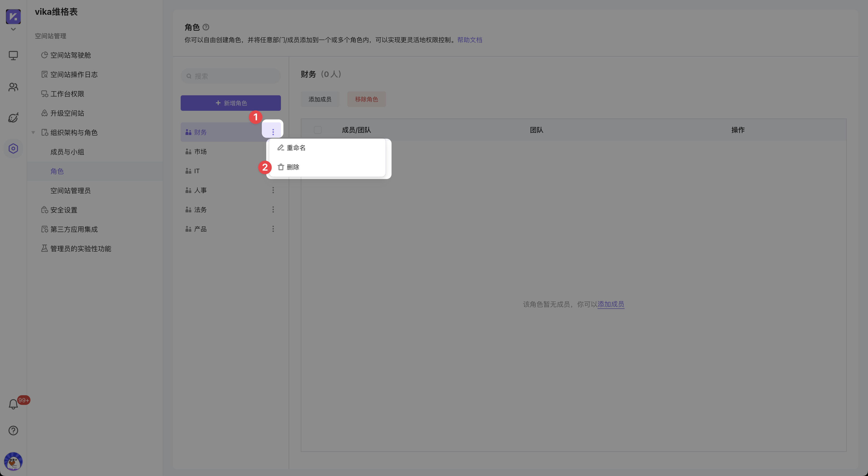Open the workbench monitor icon in sidebar

13,55
